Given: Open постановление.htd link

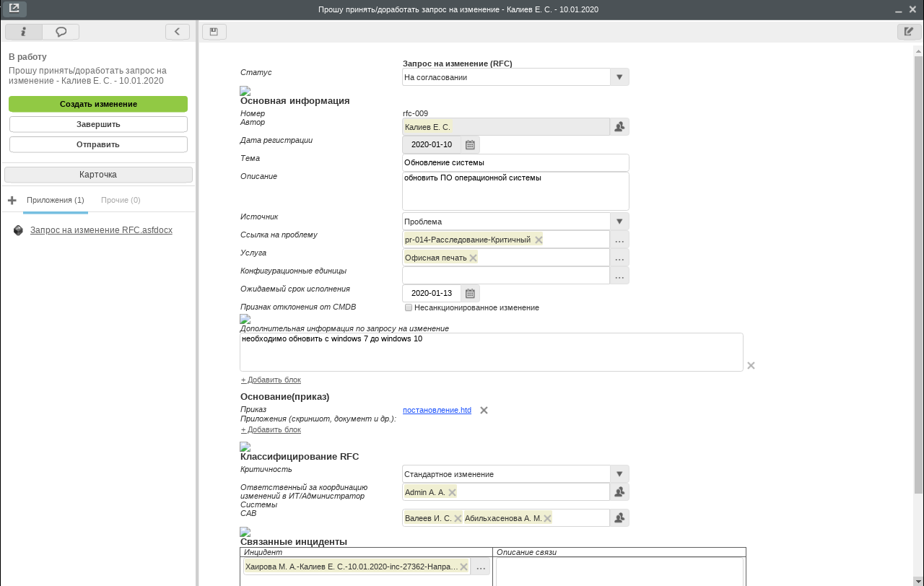Looking at the screenshot, I should pyautogui.click(x=437, y=410).
